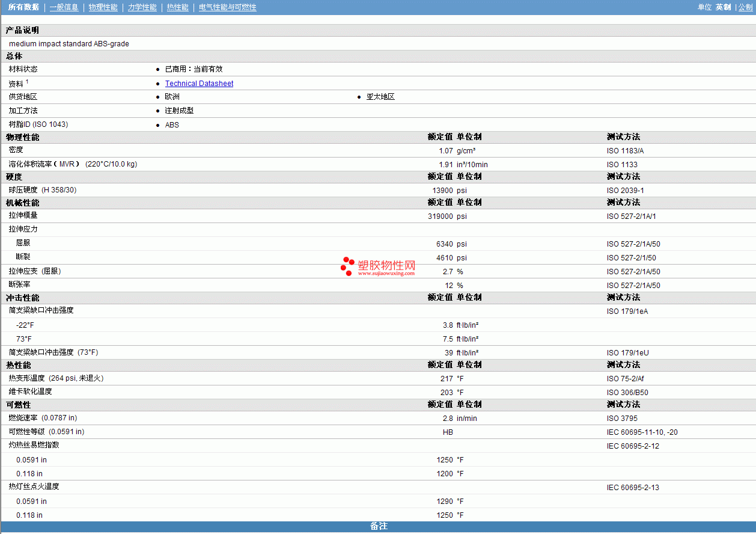Open the Technical Datasheet link

(x=199, y=84)
